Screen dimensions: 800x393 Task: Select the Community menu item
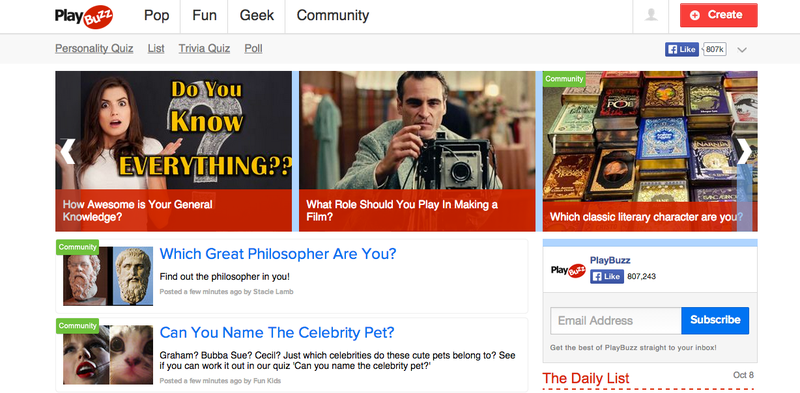pos(333,16)
